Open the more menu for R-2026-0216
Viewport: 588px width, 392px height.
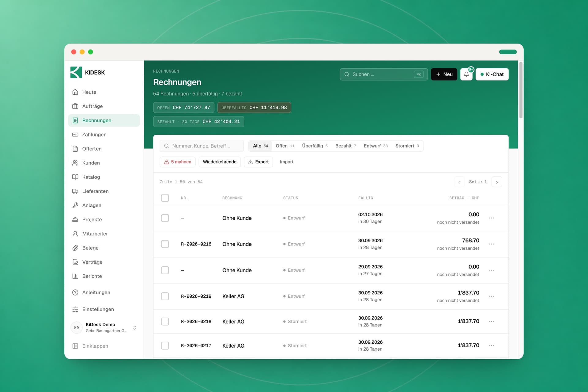click(x=492, y=244)
